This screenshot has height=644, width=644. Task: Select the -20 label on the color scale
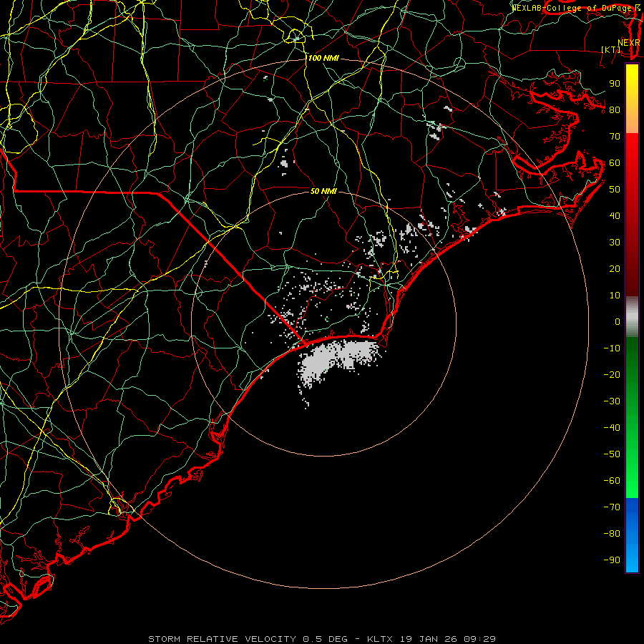coord(612,375)
